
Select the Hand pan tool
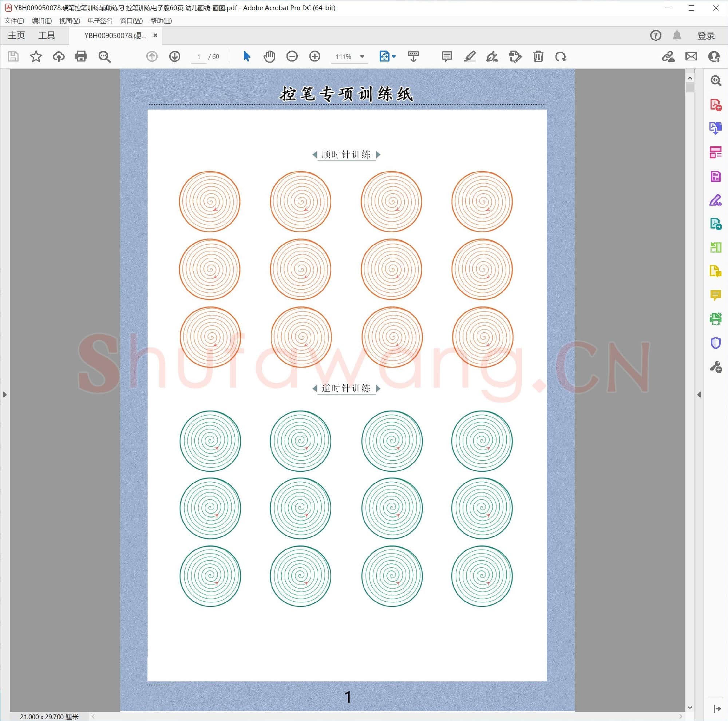[x=269, y=56]
